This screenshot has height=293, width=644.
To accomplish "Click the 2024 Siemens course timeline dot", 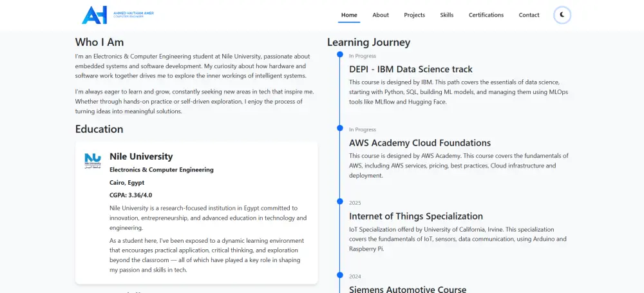I will [x=340, y=275].
